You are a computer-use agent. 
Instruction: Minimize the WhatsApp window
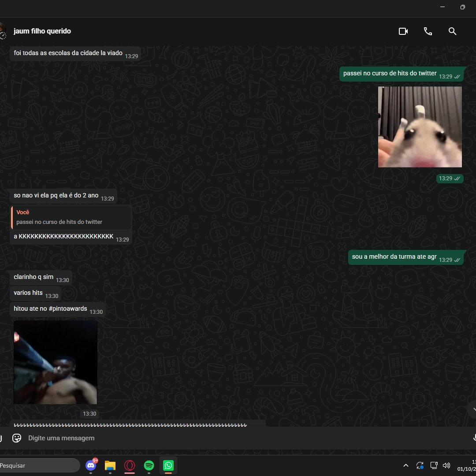coord(443,7)
